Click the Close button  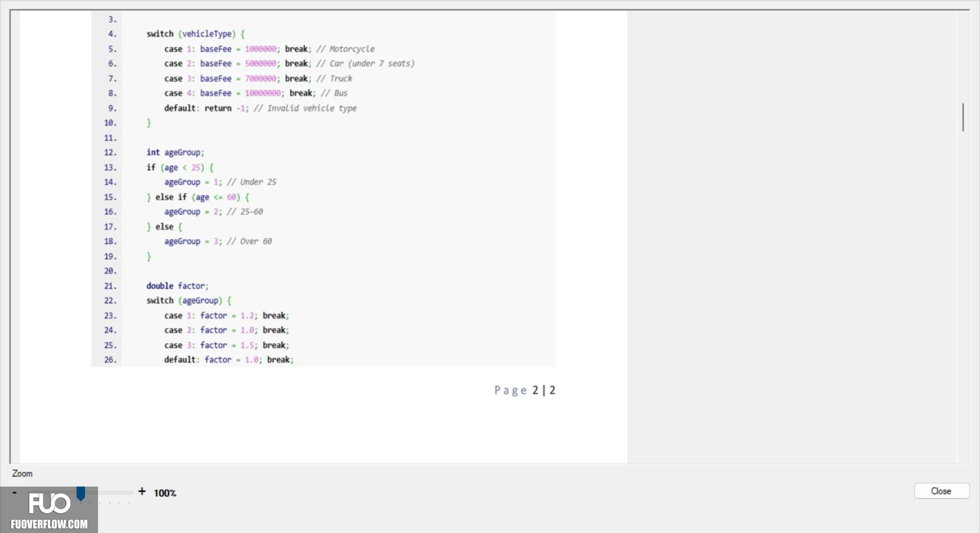coord(941,491)
